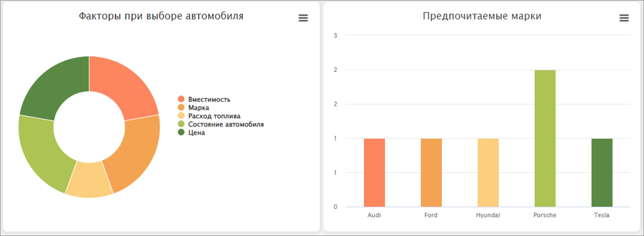Click the orange Ford bar

tap(431, 173)
